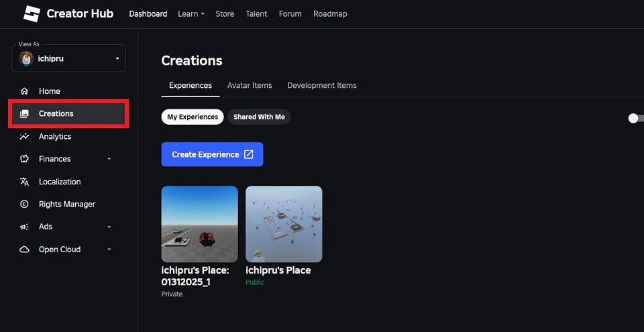Click the Rights Manager copyright icon
Screen dimensions: 644x332
[x=25, y=204]
